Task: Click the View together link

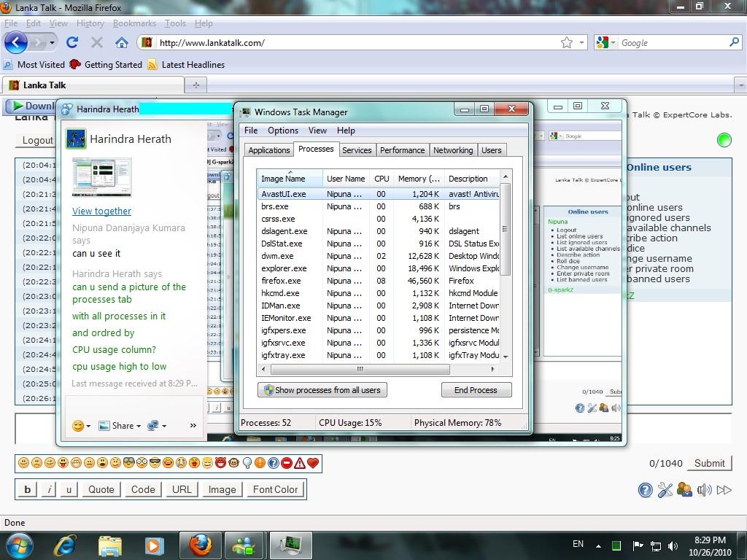Action: click(101, 211)
